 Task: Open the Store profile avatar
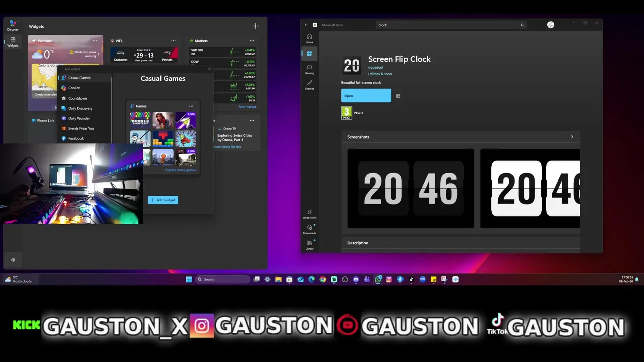pyautogui.click(x=551, y=25)
